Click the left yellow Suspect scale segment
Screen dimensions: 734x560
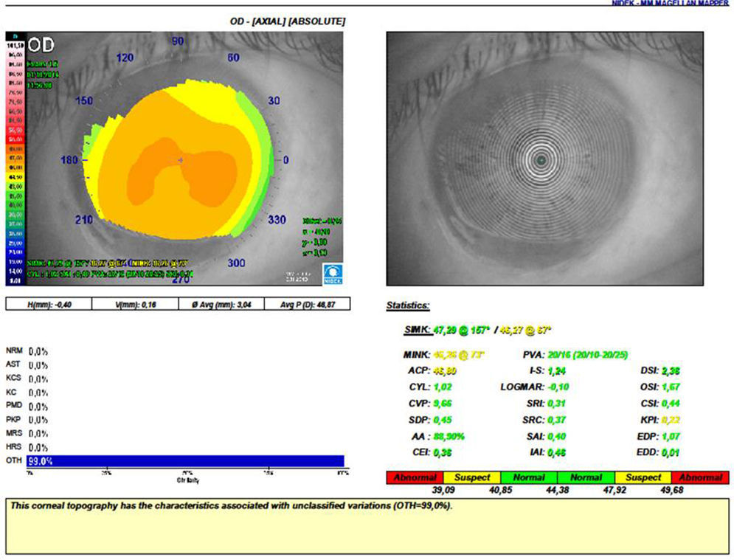472,477
